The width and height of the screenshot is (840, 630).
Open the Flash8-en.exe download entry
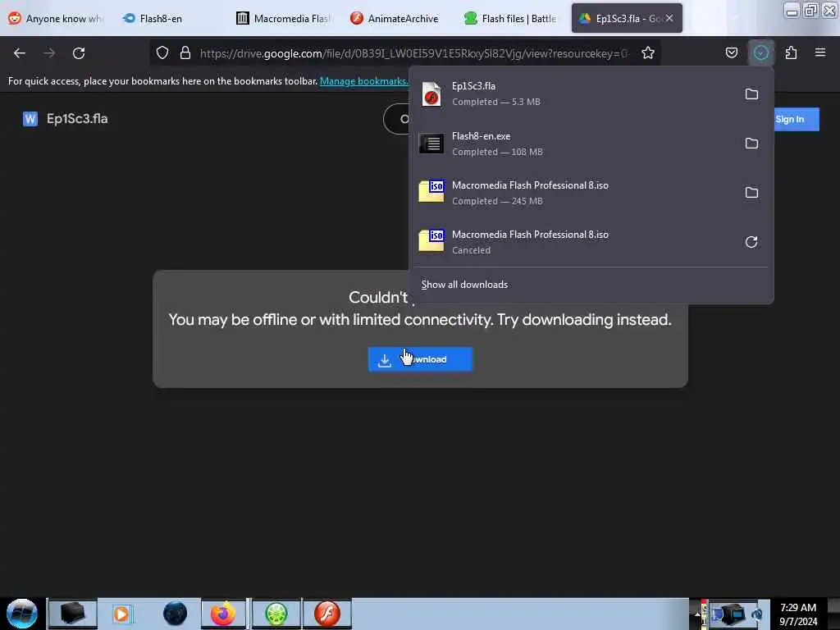[x=576, y=144]
